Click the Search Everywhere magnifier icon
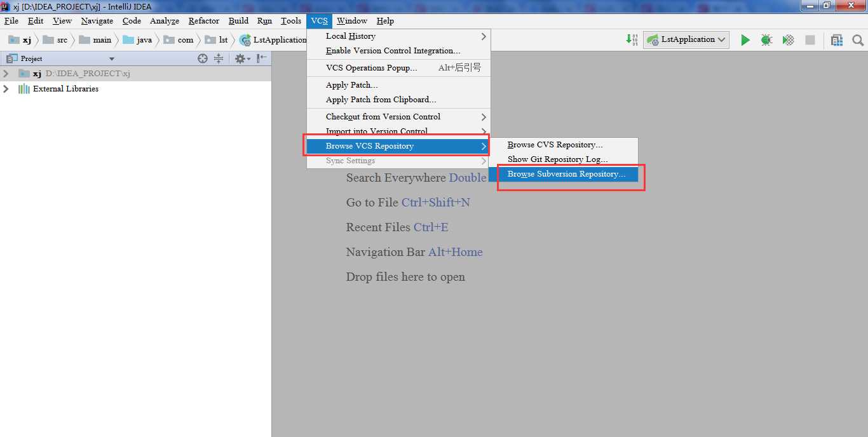 click(x=857, y=40)
